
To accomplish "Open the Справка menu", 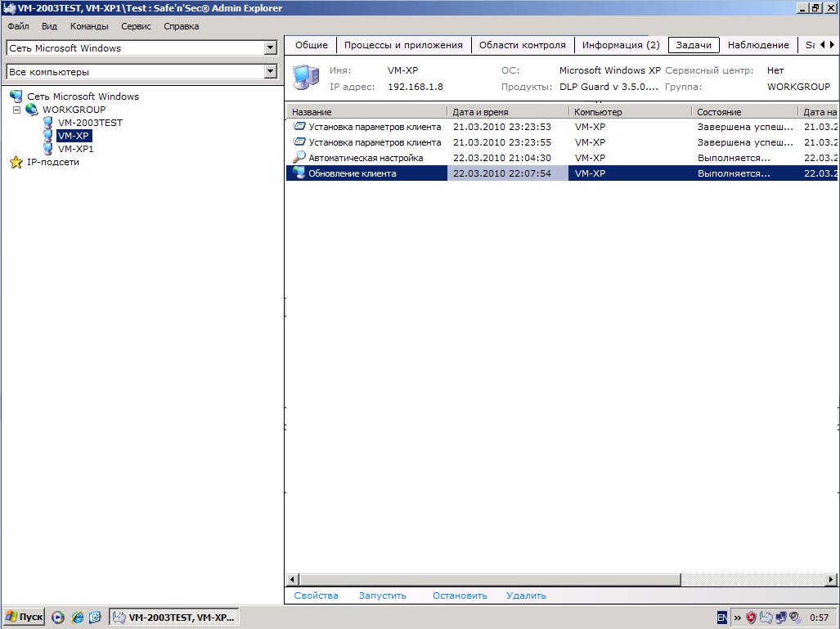I will (x=181, y=26).
